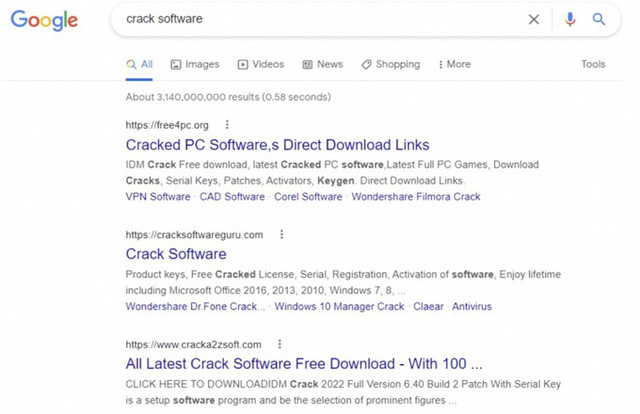Open options menu for cracka2zsoft.com result

click(x=280, y=344)
